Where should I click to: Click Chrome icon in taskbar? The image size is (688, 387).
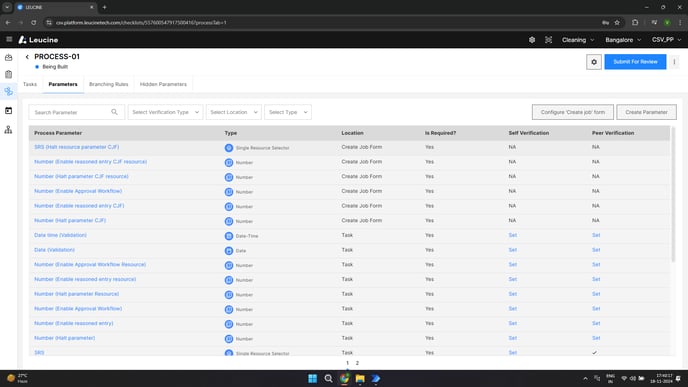click(344, 378)
